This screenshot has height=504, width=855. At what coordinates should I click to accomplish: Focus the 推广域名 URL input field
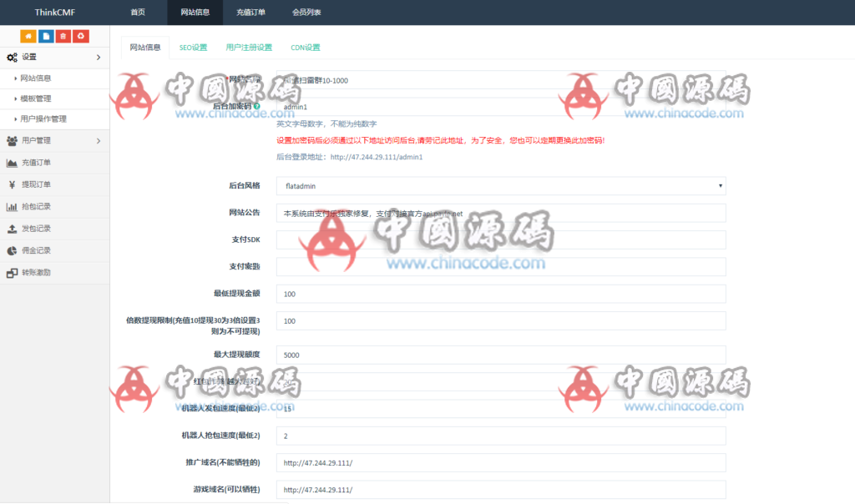click(501, 462)
